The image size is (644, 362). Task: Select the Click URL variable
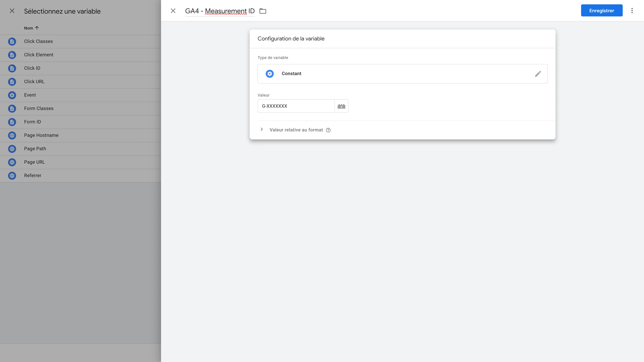81,82
